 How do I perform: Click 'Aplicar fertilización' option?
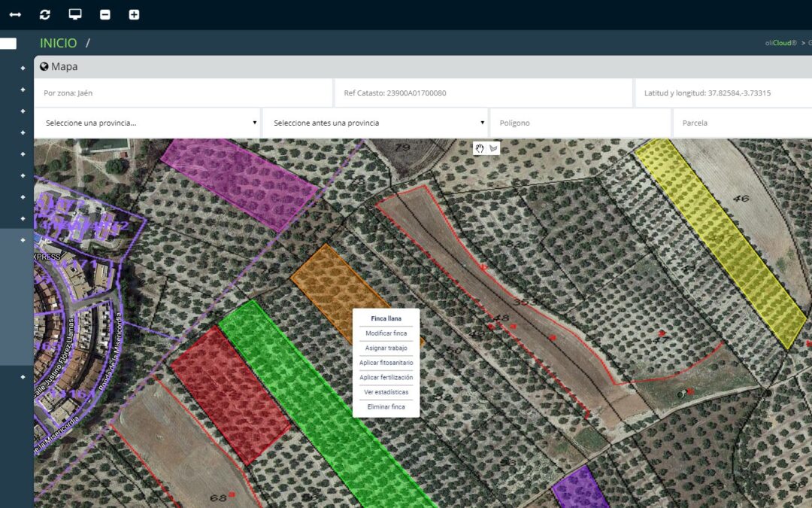click(x=386, y=377)
